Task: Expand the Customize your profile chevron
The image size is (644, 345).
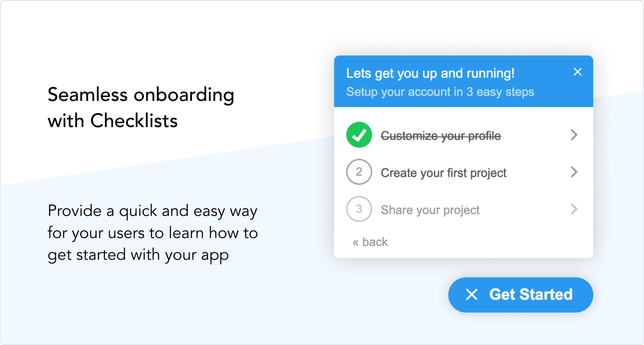Action: [574, 135]
